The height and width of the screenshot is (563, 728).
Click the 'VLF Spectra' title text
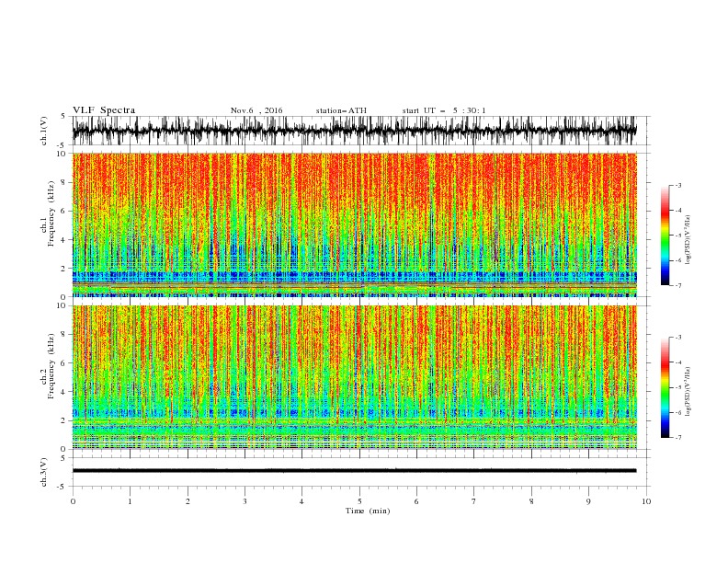point(104,110)
